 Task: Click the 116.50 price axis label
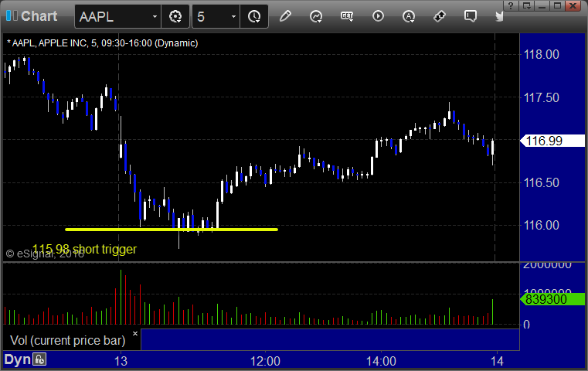click(541, 182)
